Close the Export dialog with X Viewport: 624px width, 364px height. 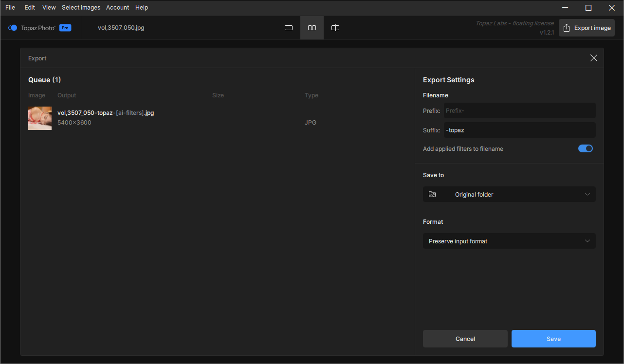[x=593, y=58]
